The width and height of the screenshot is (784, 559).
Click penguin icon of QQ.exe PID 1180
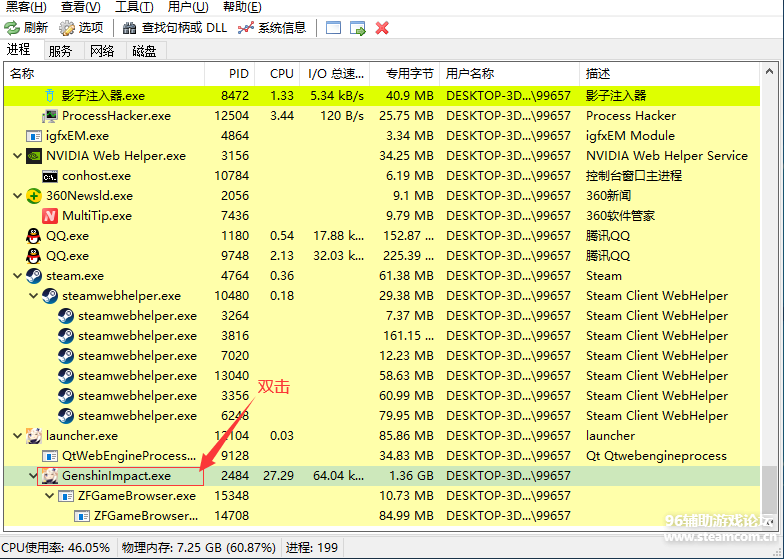click(x=34, y=236)
